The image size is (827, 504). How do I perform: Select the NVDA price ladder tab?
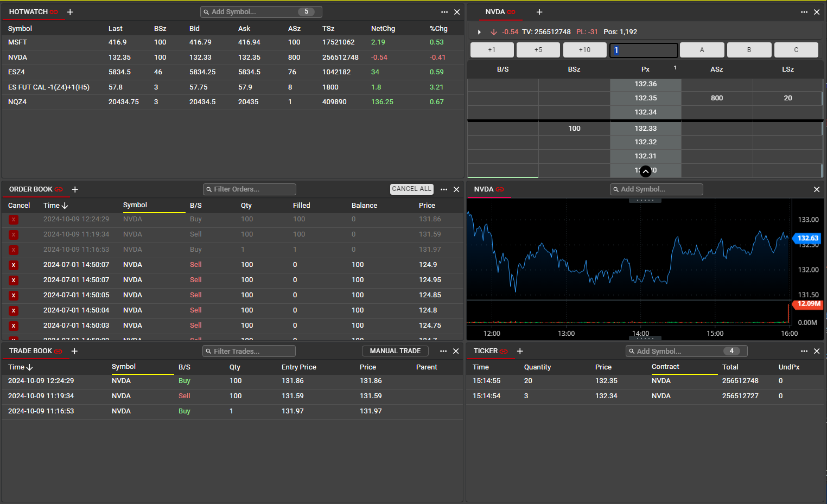(495, 12)
